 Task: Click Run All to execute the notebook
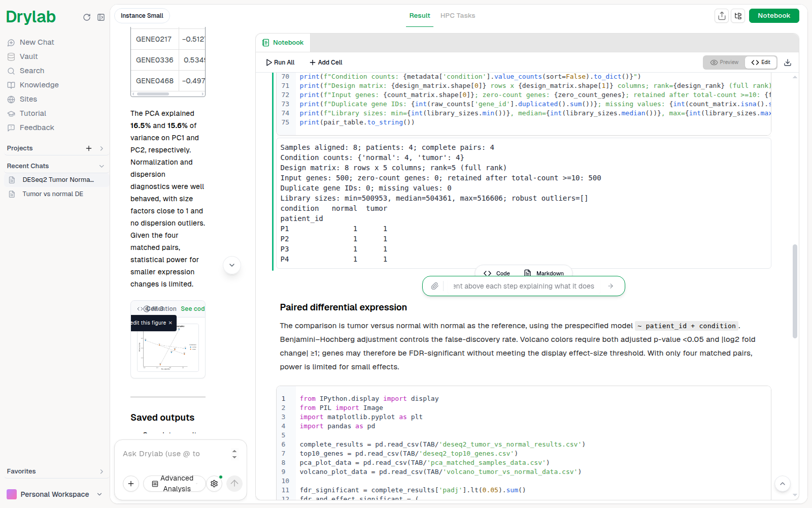point(280,62)
